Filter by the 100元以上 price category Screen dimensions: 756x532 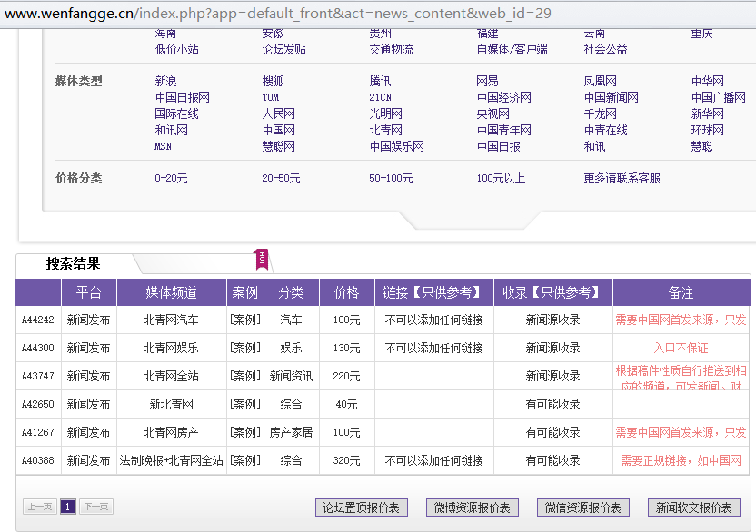pyautogui.click(x=501, y=179)
